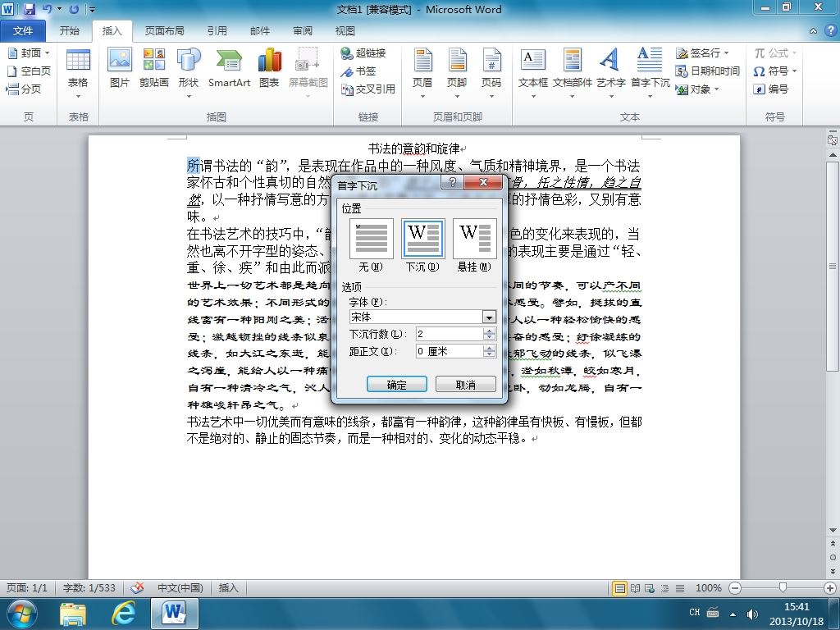Open the Page Number (页码) menu

(x=491, y=73)
